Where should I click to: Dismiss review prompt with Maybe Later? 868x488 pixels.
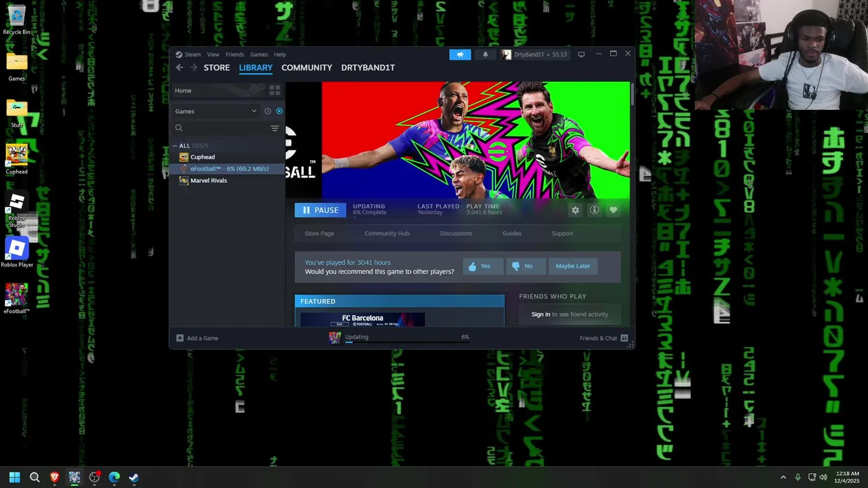point(573,266)
